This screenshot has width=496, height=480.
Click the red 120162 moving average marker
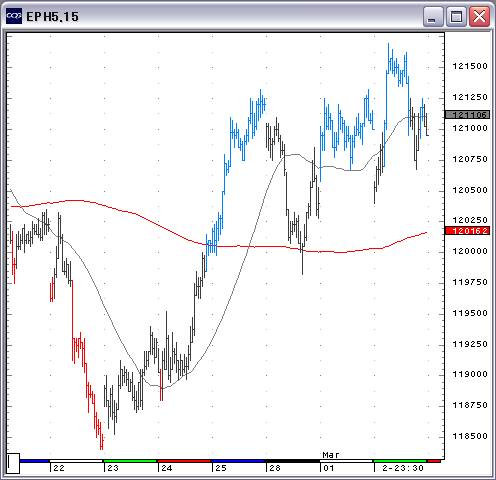[468, 231]
